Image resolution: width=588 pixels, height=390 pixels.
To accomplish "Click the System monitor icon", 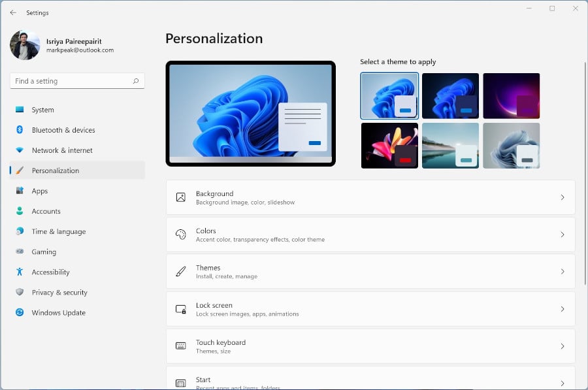I will point(20,110).
